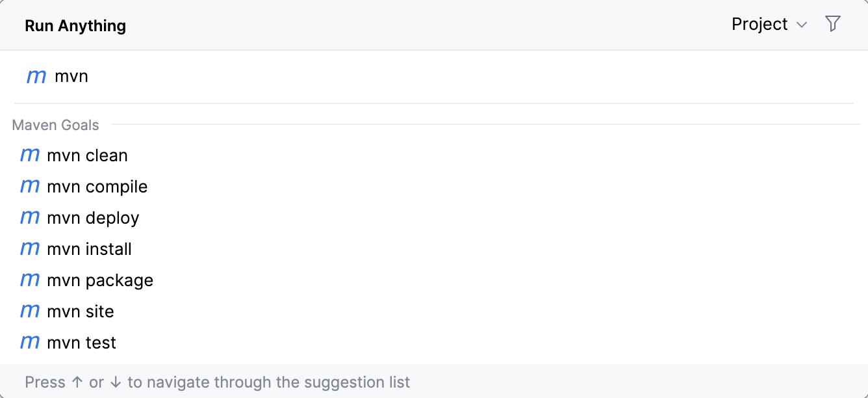Click the Maven icon beside mvn compile
Viewport: 868px width, 398px height.
(30, 187)
